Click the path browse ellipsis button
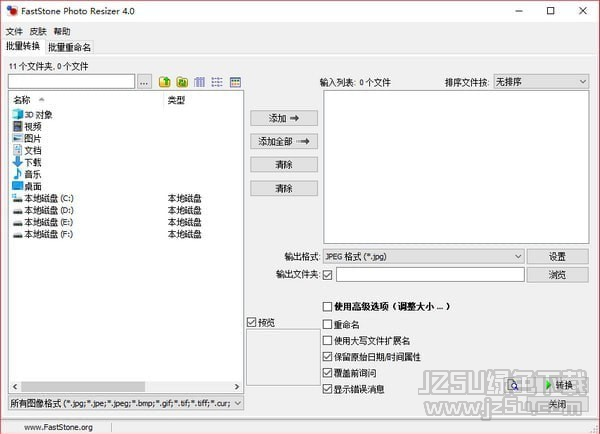 tap(144, 82)
